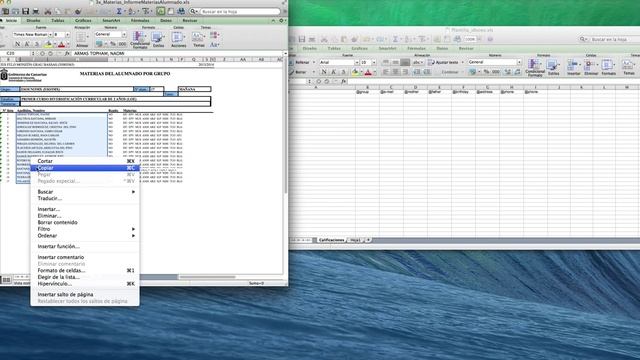This screenshot has width=640, height=360.
Task: Switch to the Datos tab in the right window
Action: (x=442, y=48)
